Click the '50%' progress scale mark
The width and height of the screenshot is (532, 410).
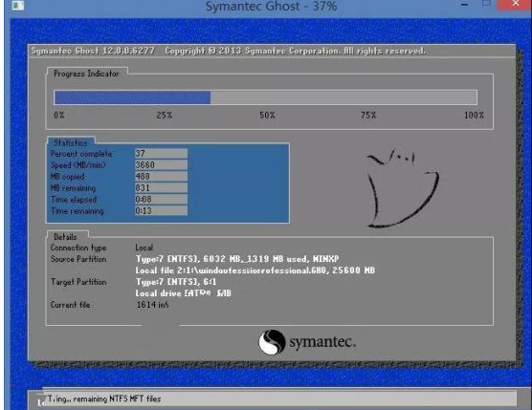tap(267, 116)
